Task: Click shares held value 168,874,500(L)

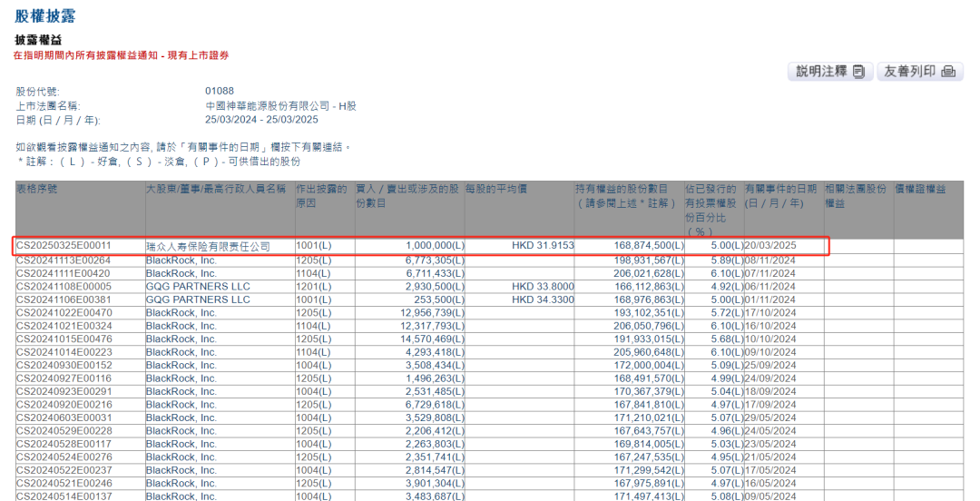Action: 650,245
